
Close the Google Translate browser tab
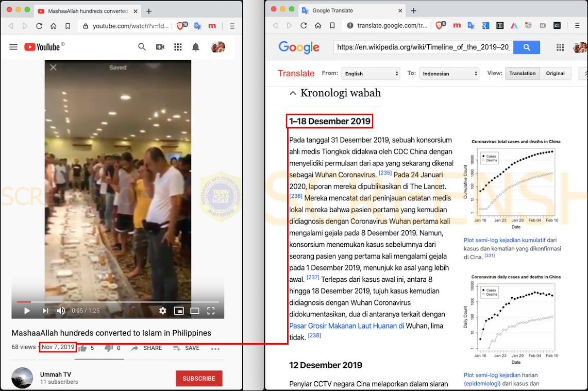400,10
